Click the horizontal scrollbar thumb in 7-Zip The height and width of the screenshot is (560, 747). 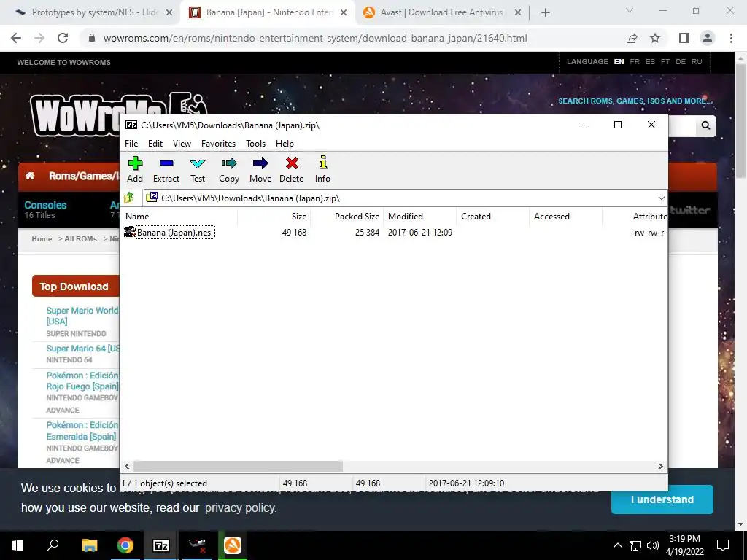coord(237,466)
